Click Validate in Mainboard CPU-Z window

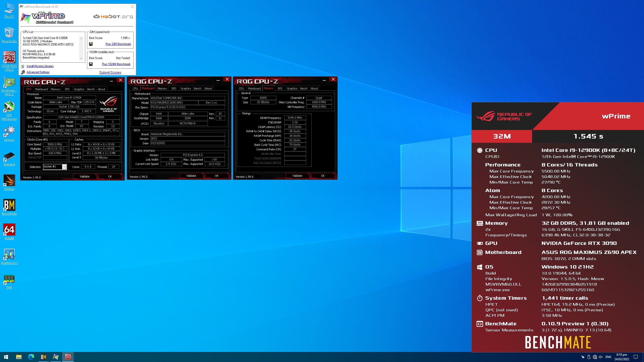(x=191, y=176)
